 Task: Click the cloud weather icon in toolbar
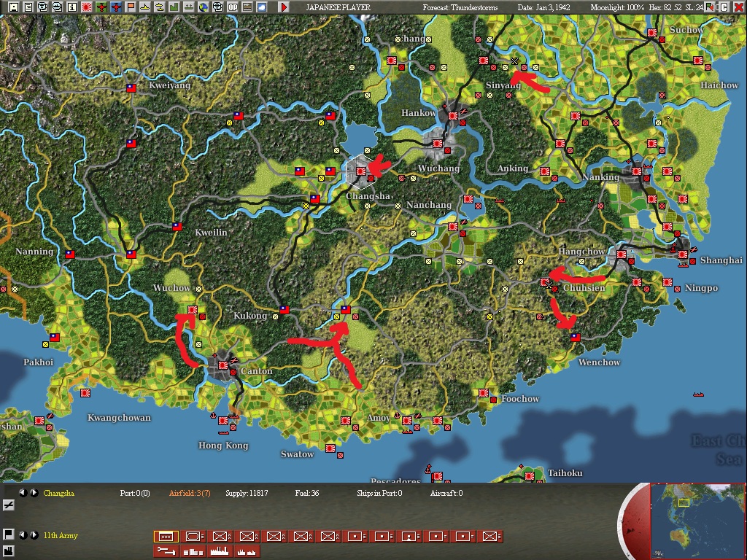coord(262,7)
